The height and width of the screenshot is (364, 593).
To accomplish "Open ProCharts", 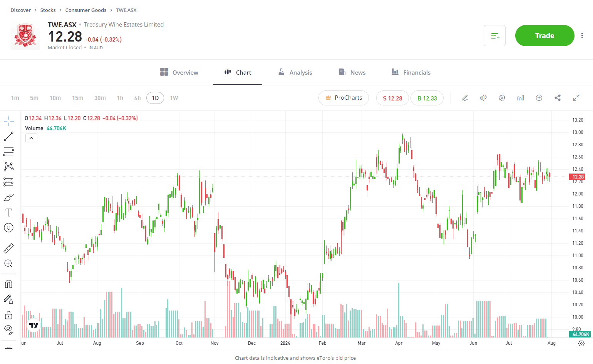I will (x=343, y=98).
